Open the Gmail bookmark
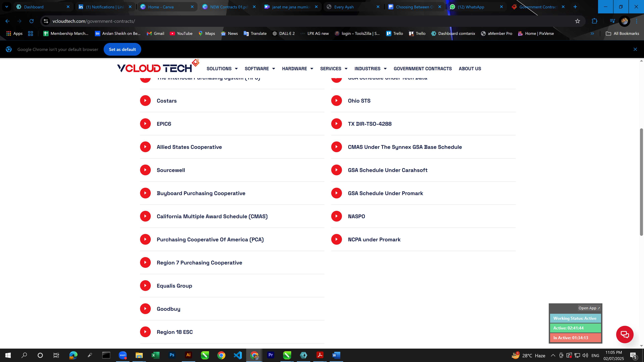 point(155,34)
